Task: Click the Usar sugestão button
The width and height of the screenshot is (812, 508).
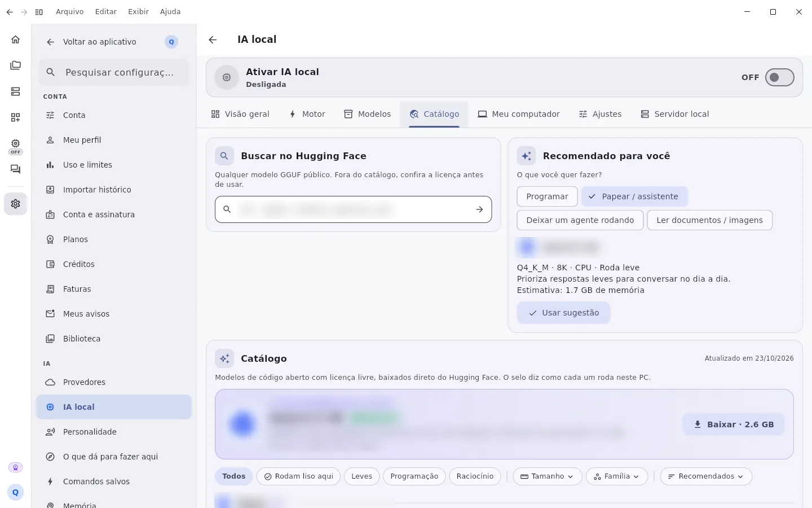Action: click(563, 313)
